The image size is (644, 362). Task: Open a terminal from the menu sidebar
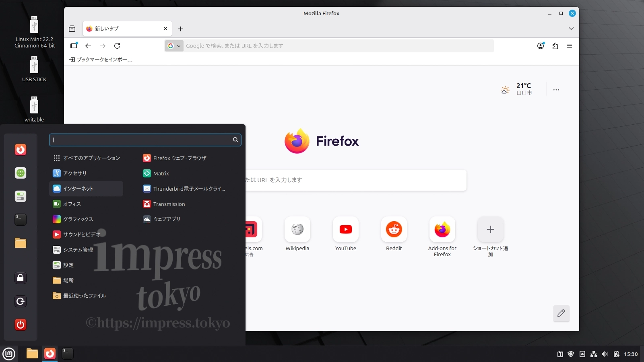(x=21, y=219)
